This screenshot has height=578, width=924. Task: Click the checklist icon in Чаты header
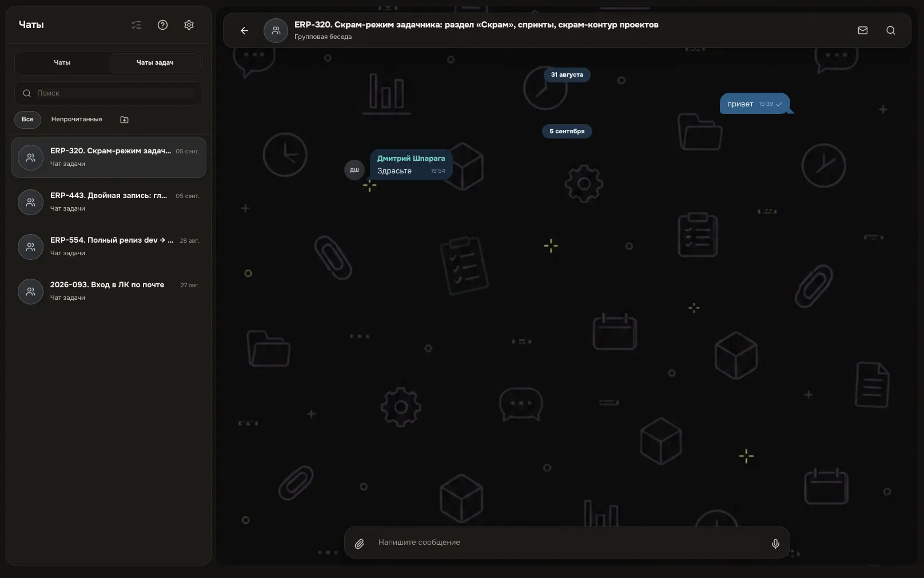click(x=136, y=25)
